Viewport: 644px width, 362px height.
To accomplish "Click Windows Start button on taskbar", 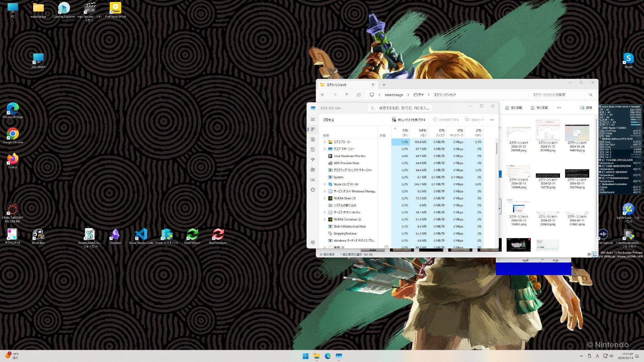I will (306, 356).
